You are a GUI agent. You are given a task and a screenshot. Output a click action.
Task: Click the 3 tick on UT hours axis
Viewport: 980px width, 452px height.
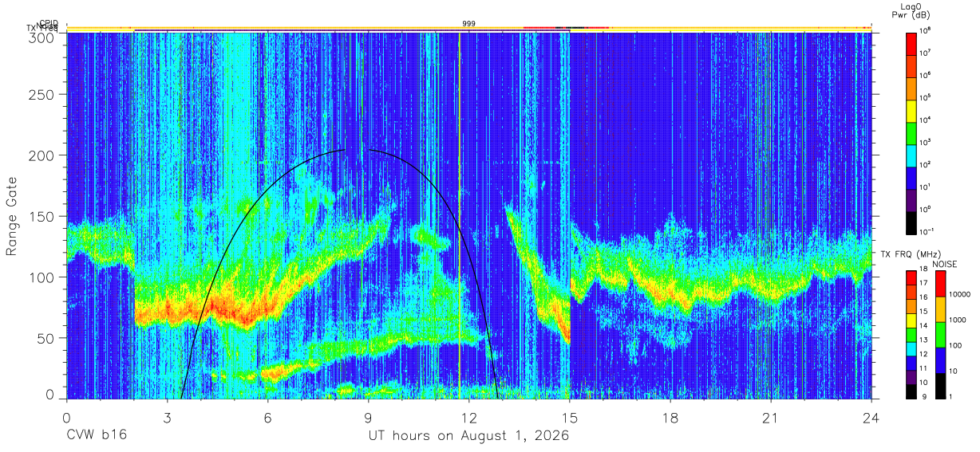[x=167, y=417]
